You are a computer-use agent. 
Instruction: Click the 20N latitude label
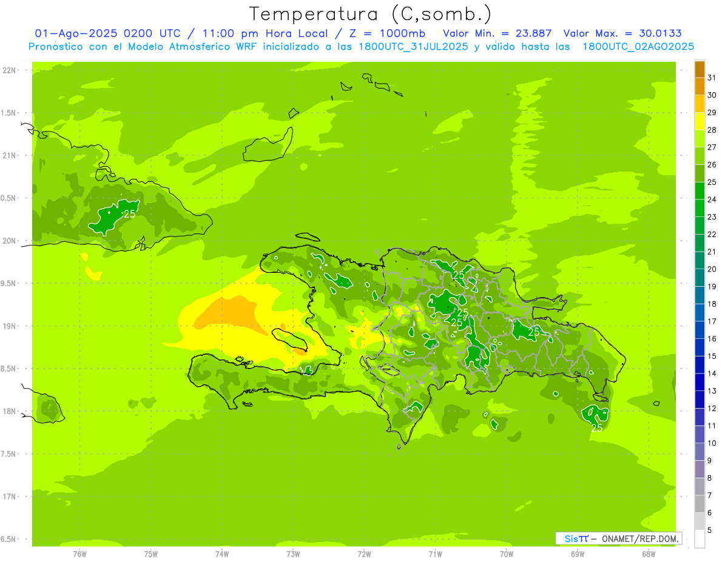pyautogui.click(x=8, y=241)
